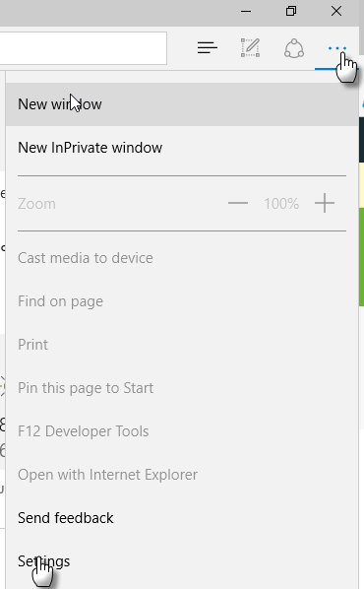The width and height of the screenshot is (364, 589).
Task: Decrease zoom with the minus button
Action: click(238, 203)
